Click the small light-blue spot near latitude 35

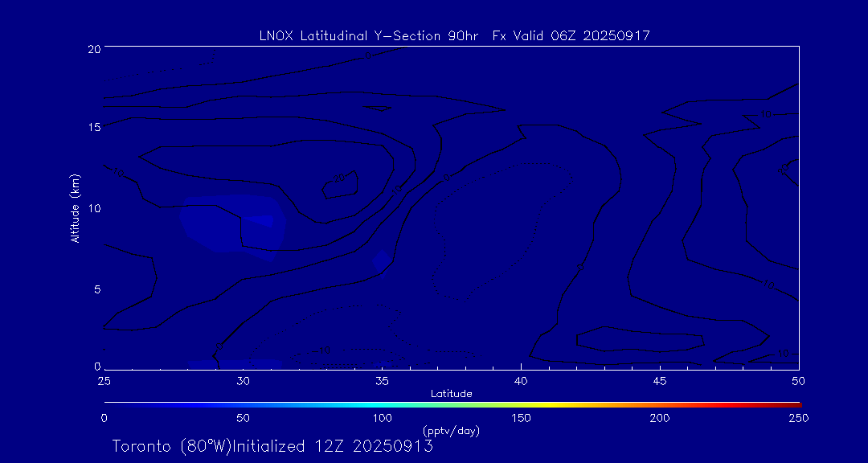click(382, 260)
